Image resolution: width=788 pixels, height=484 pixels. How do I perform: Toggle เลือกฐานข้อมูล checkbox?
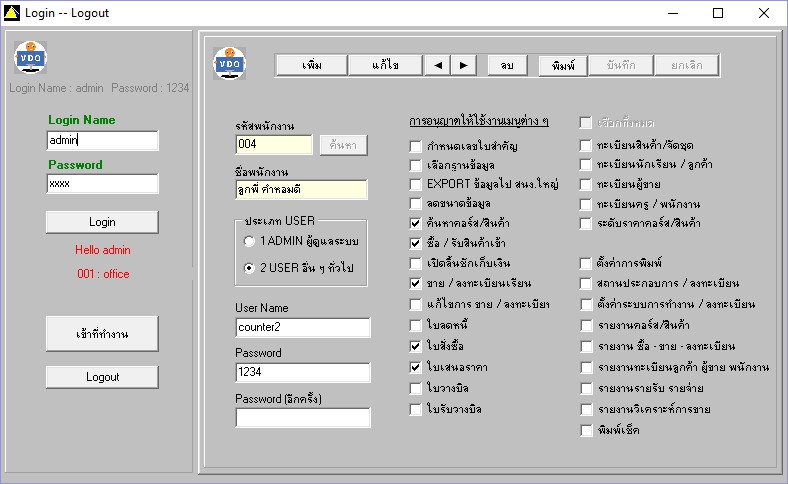click(x=415, y=165)
